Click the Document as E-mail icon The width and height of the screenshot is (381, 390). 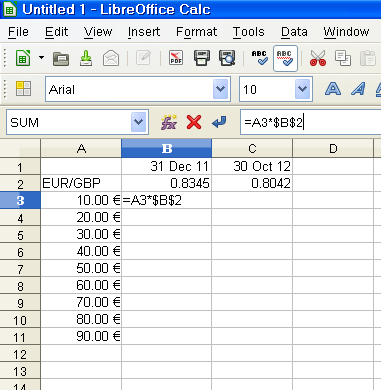(x=111, y=58)
